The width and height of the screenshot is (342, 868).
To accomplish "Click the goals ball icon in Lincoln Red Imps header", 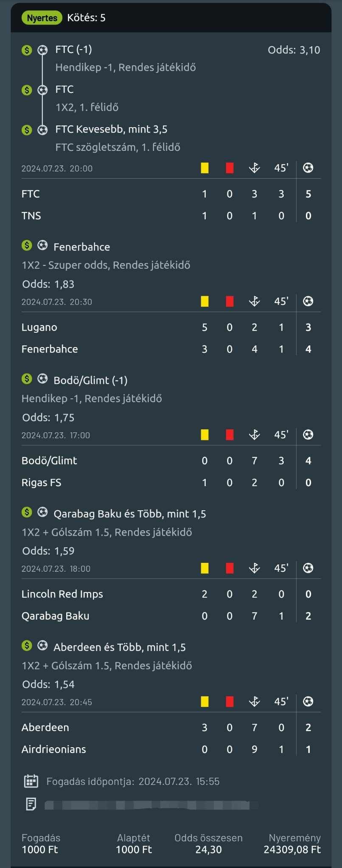I will (x=308, y=568).
